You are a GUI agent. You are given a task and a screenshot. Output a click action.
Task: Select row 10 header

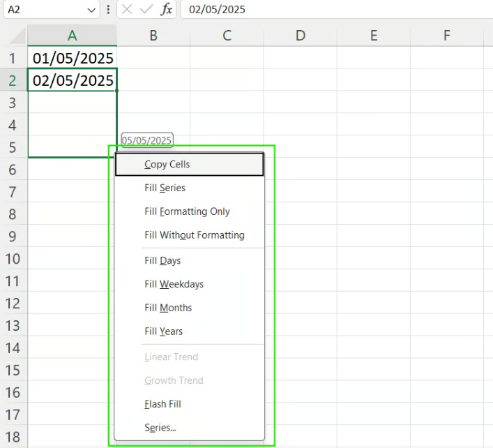tap(13, 259)
